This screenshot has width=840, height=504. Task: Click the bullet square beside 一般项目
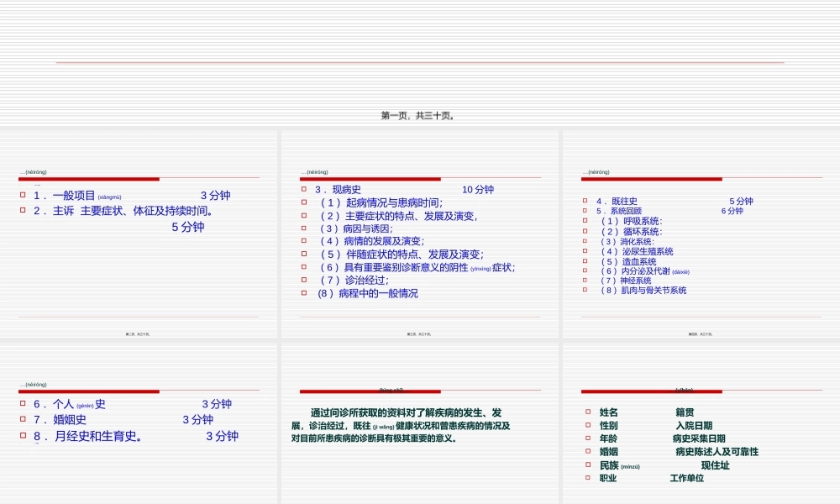coord(24,195)
